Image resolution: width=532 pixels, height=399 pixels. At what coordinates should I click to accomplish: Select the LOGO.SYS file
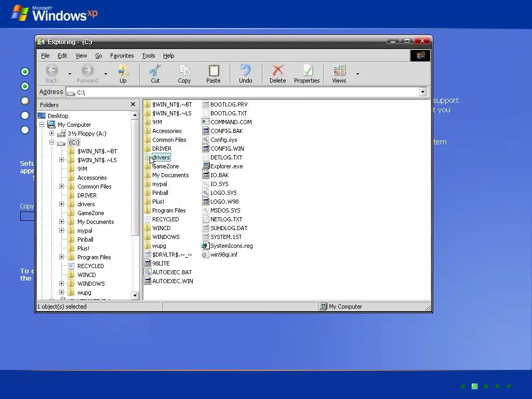click(220, 193)
